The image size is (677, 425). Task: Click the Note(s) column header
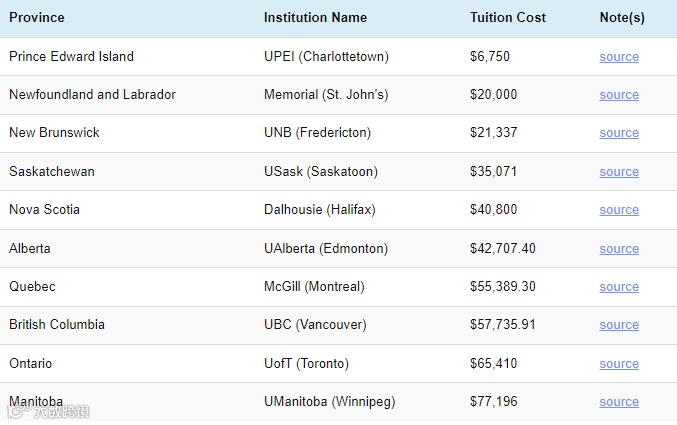[622, 17]
